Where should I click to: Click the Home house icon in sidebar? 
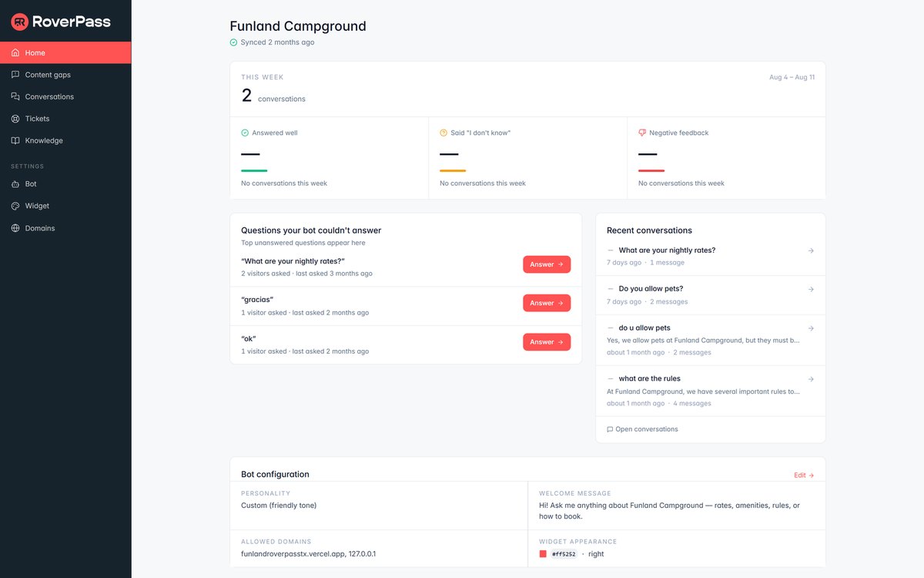[x=15, y=53]
